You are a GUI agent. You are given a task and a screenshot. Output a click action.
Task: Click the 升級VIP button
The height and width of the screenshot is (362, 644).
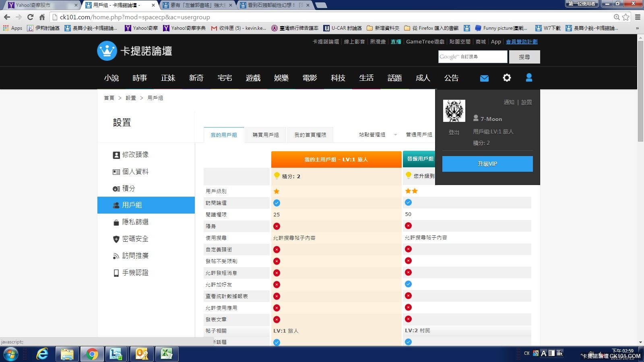487,164
